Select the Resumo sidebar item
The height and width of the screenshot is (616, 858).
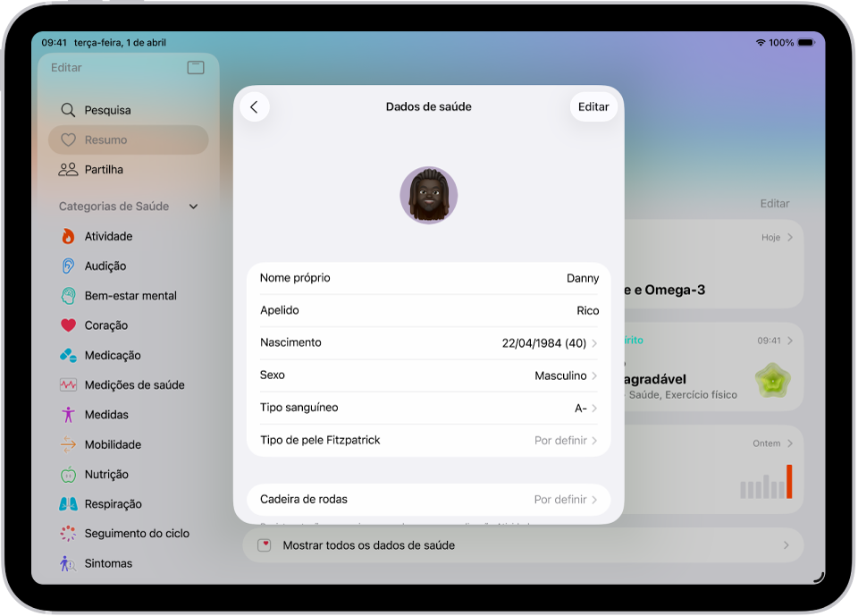click(129, 139)
